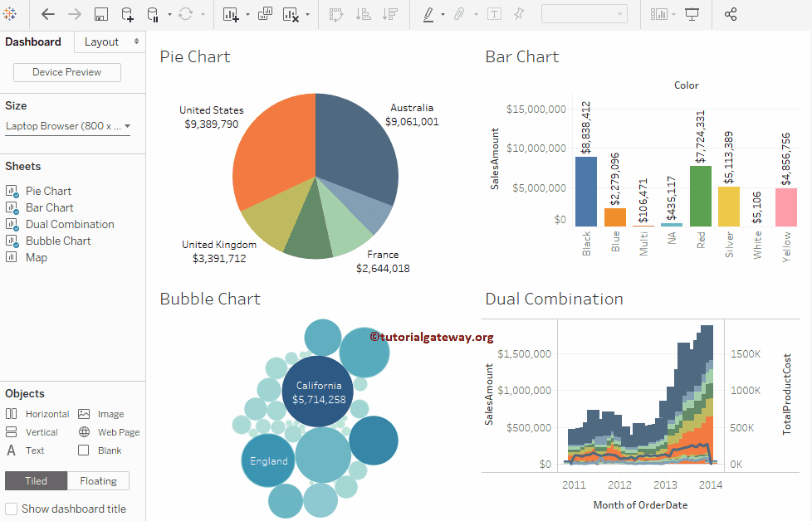Toggle Floating mode for dashboard objects
Image resolution: width=812 pixels, height=521 pixels.
[x=98, y=480]
